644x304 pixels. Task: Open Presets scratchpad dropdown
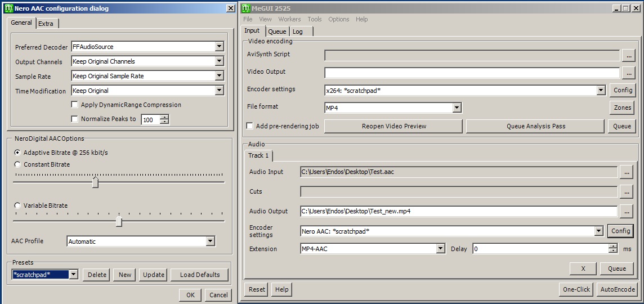pos(74,274)
